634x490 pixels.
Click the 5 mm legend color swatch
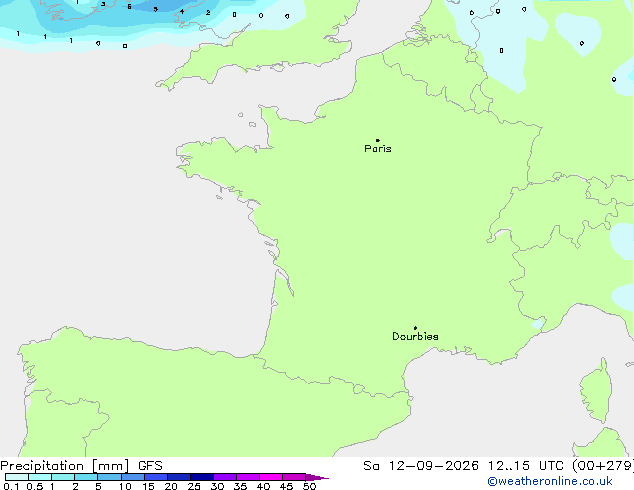pyautogui.click(x=109, y=477)
